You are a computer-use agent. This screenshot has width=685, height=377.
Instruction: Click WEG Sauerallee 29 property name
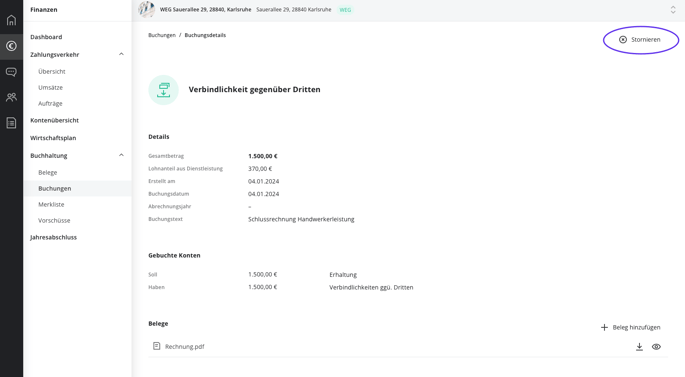(205, 10)
